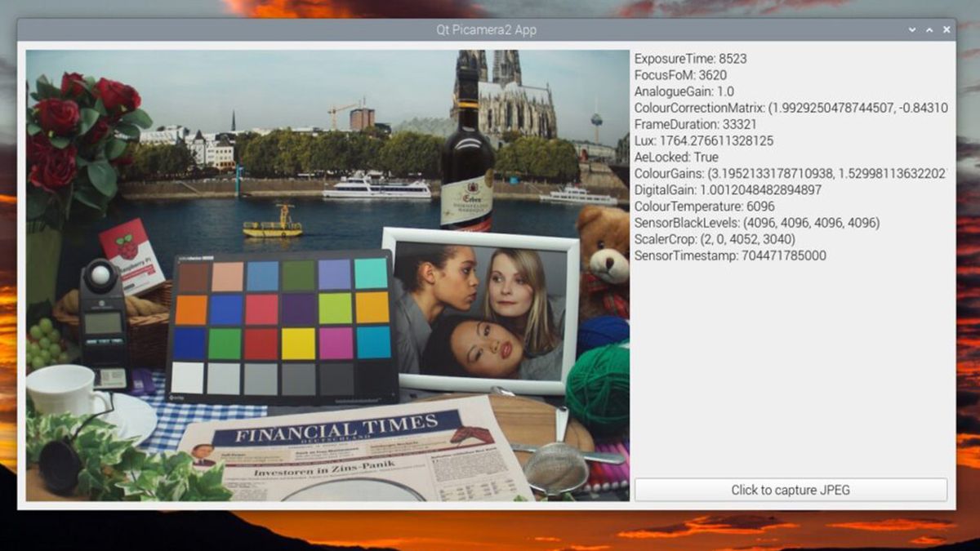The height and width of the screenshot is (551, 980).
Task: Click the FrameDuration value
Action: tap(696, 123)
